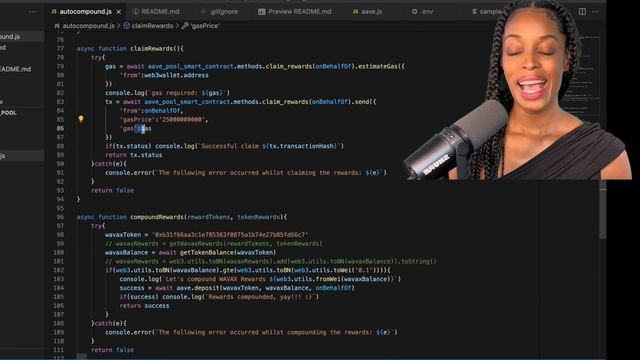The width and height of the screenshot is (640, 360).
Task: Click the gear icon on the .env tab
Action: coord(414,11)
